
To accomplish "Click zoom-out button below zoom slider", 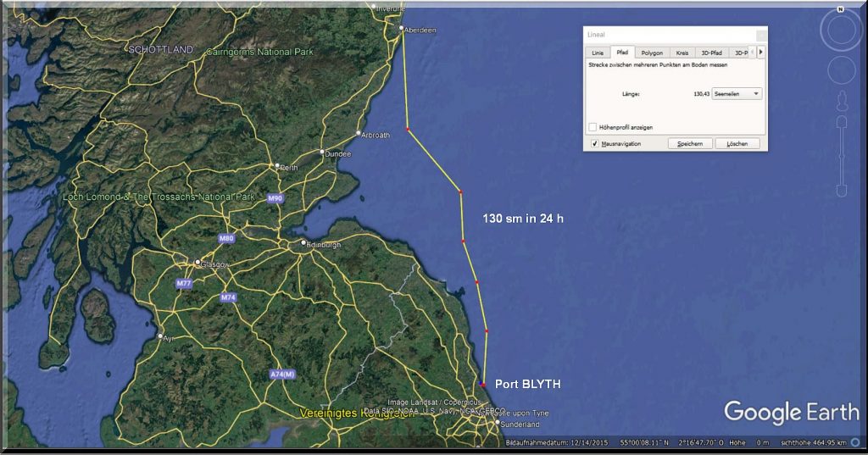I will [x=842, y=190].
